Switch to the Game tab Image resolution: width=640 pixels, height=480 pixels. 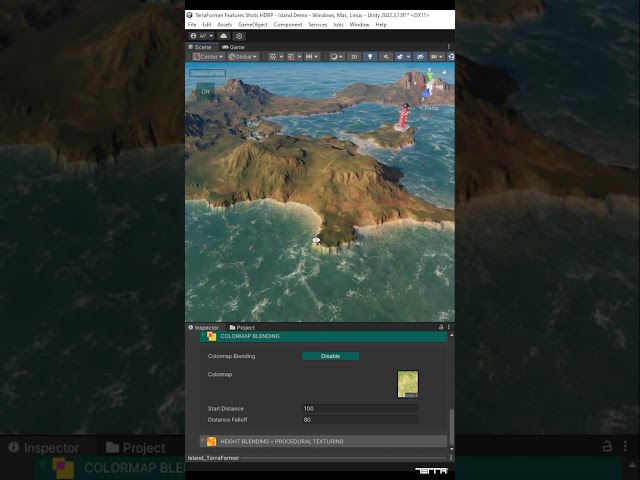pos(233,47)
